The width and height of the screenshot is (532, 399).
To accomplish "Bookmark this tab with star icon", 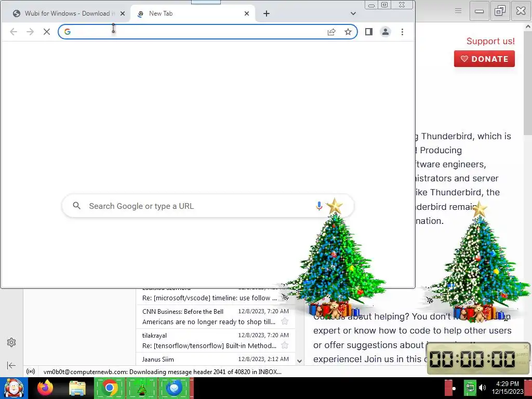I will point(348,32).
